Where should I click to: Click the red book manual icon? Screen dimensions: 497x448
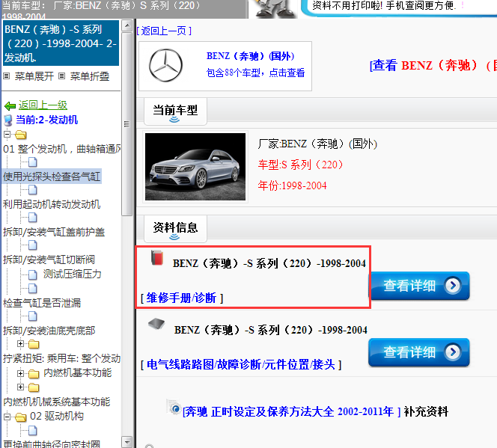[x=157, y=257]
